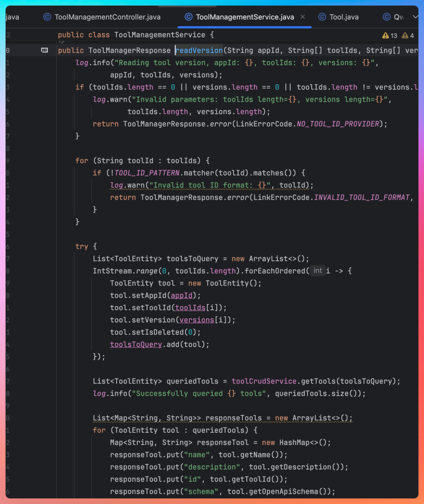Click the gutter icon beside readVersion method
Screen dimensions: 424x504
click(45, 50)
